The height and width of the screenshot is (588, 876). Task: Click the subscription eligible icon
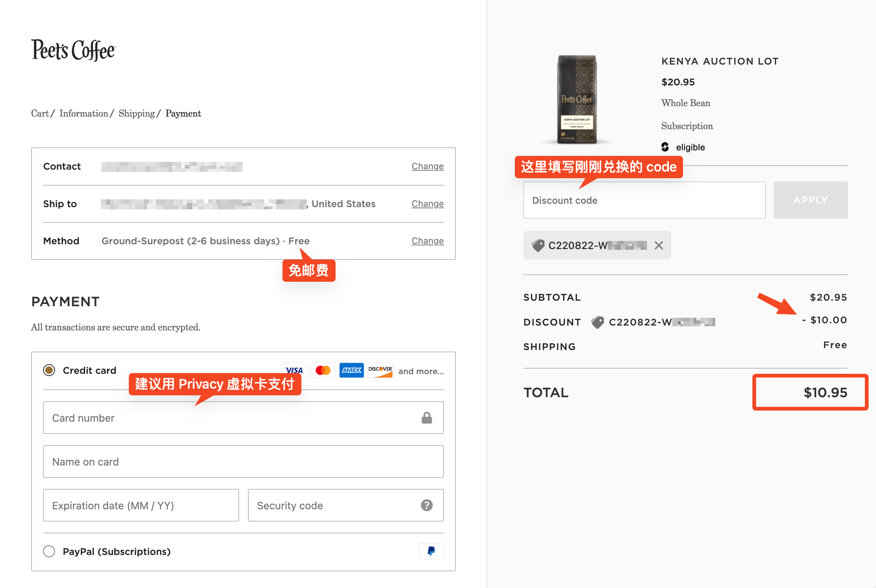pyautogui.click(x=665, y=147)
